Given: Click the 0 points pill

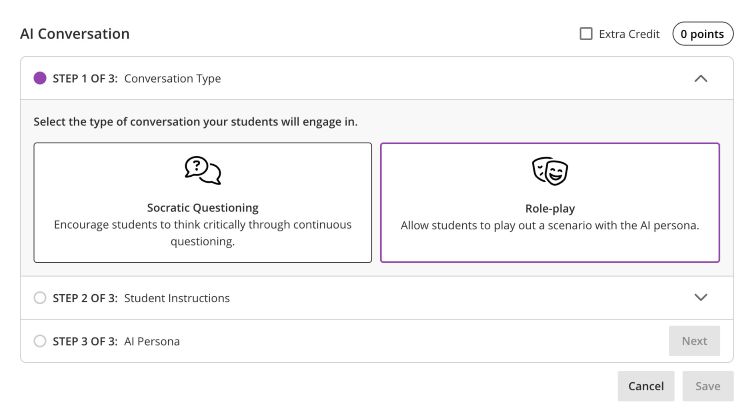Looking at the screenshot, I should (x=702, y=34).
